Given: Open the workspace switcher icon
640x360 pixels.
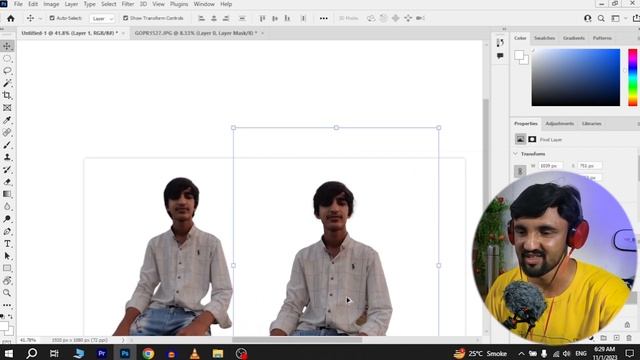Looking at the screenshot, I should coord(616,18).
